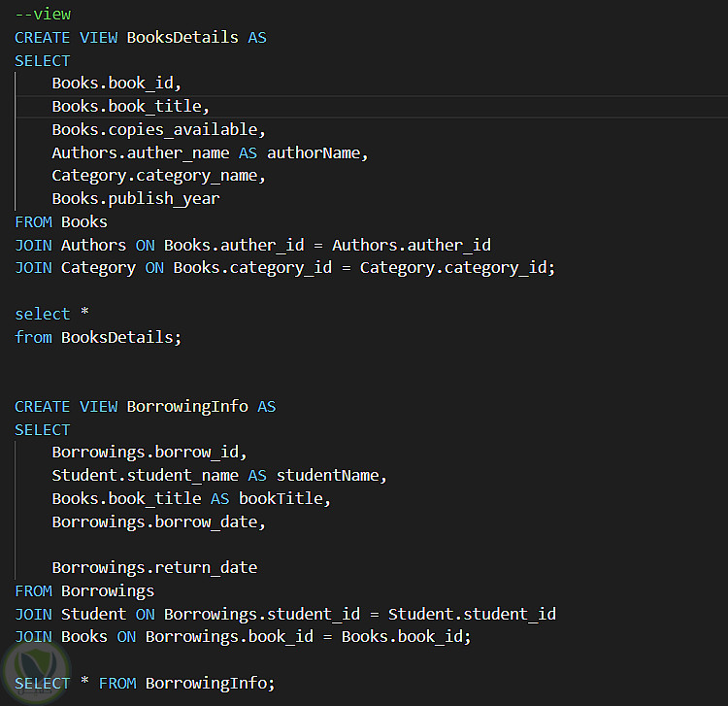
Task: Click BorrowingInfo in the CREATE VIEW statement
Action: coord(187,407)
